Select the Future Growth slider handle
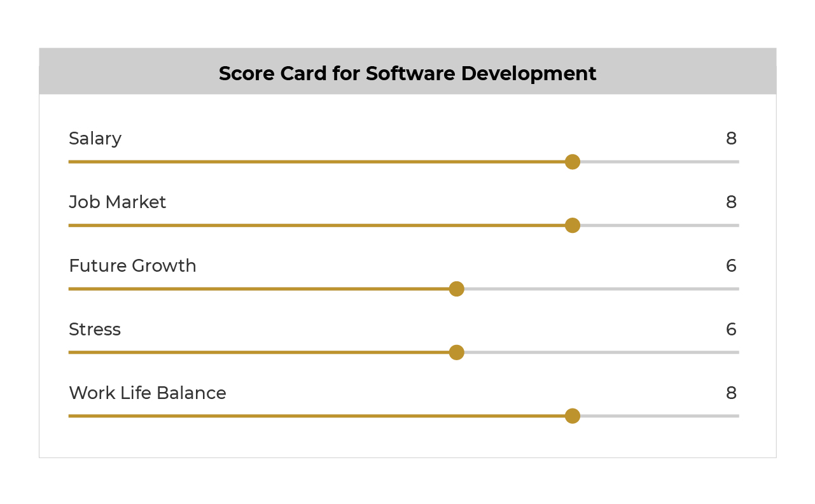The height and width of the screenshot is (504, 815). tap(457, 289)
